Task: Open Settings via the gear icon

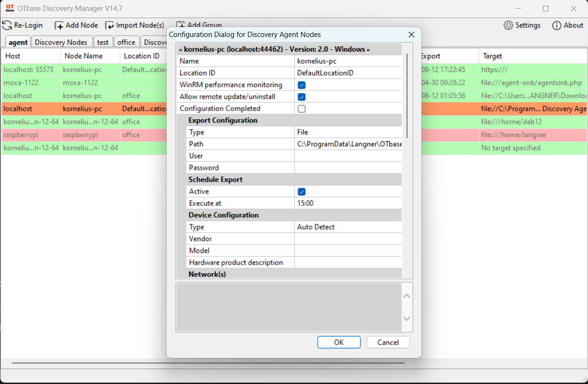Action: (508, 25)
